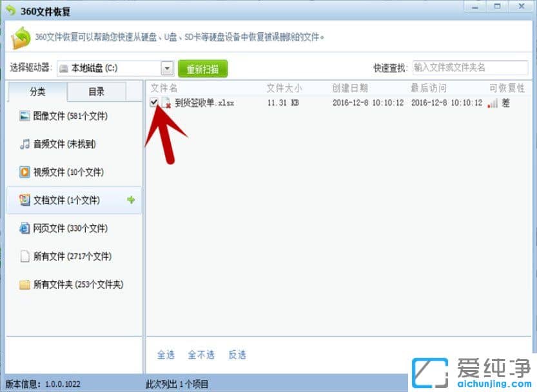
Task: Uncheck the 到货签收单.xlsx checkbox
Action: pyautogui.click(x=155, y=103)
